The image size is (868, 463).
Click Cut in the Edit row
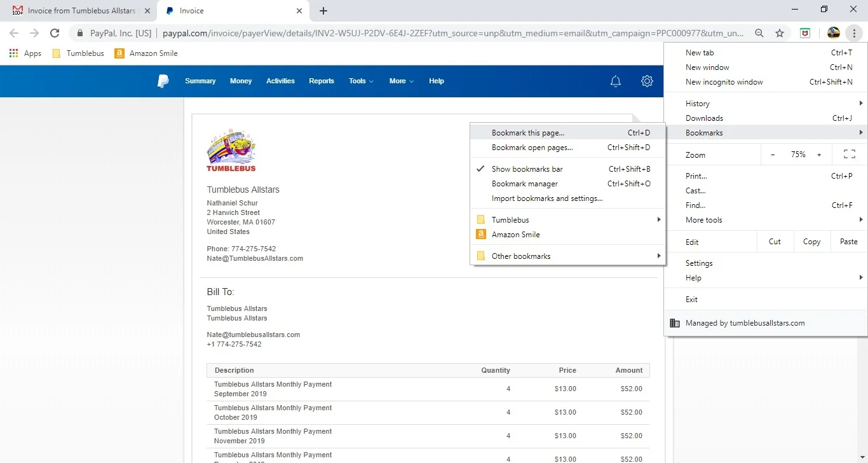pyautogui.click(x=775, y=242)
